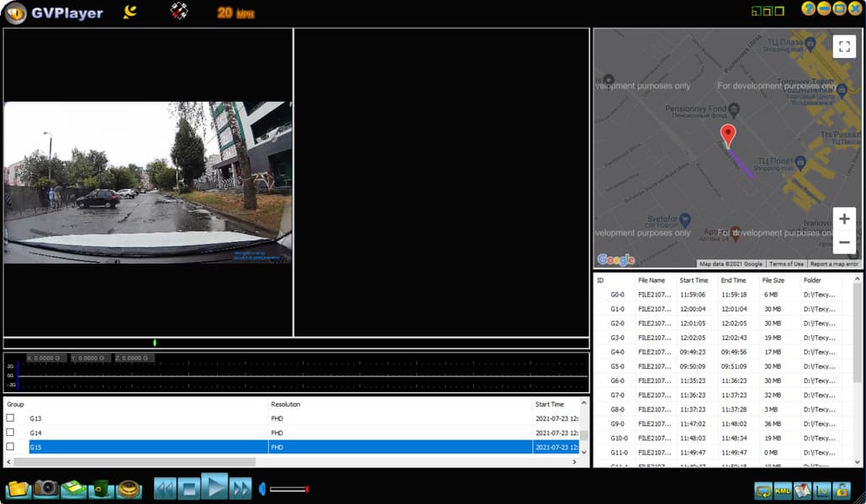Image resolution: width=866 pixels, height=504 pixels.
Task: Sort by Folder column header
Action: pyautogui.click(x=812, y=281)
